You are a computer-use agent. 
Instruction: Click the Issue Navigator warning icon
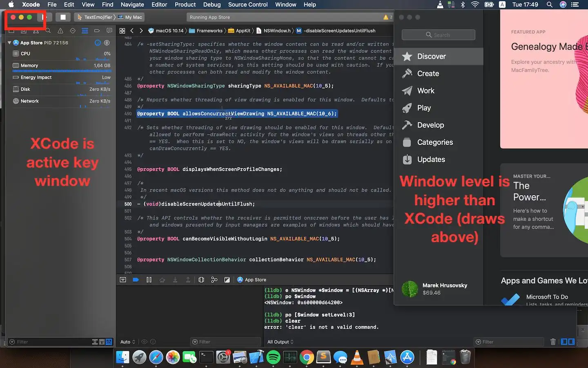[x=60, y=30]
